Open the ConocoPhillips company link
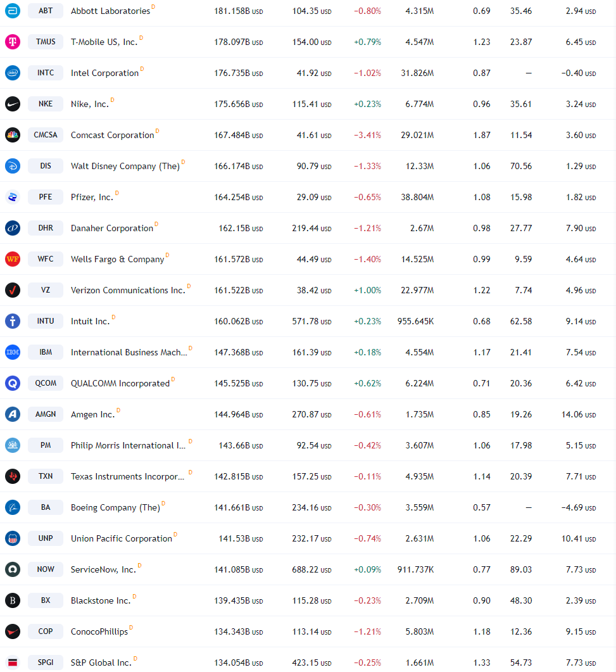Screen dimensions: 616x672 [99, 631]
